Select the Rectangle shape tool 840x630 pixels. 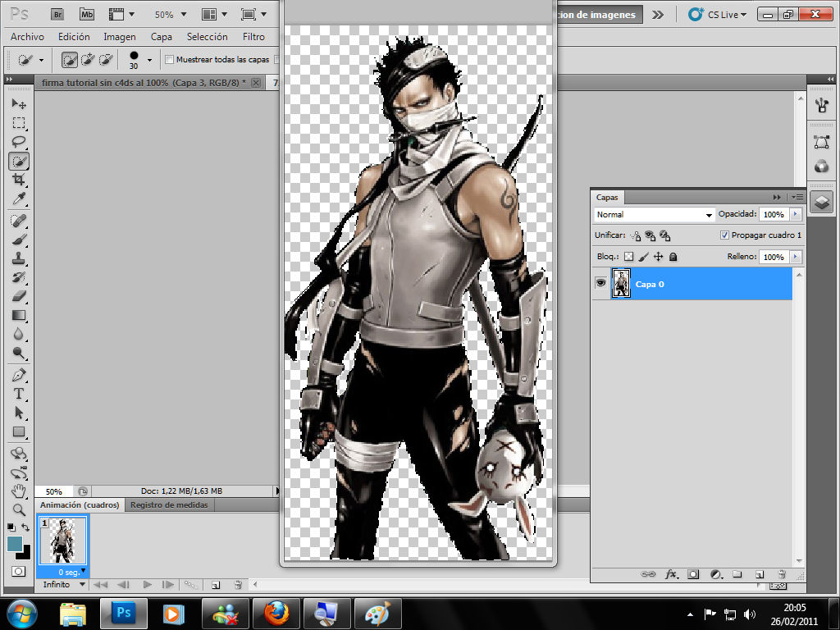[x=19, y=431]
